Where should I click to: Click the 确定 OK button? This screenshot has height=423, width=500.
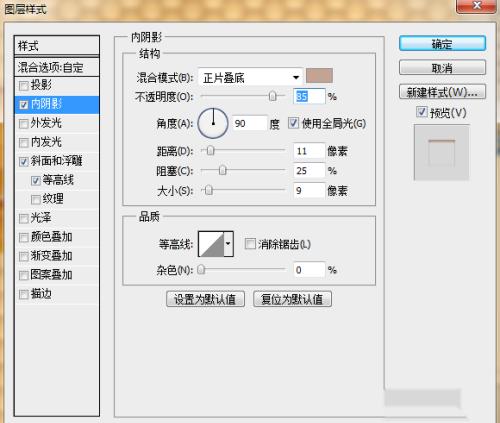click(x=442, y=44)
